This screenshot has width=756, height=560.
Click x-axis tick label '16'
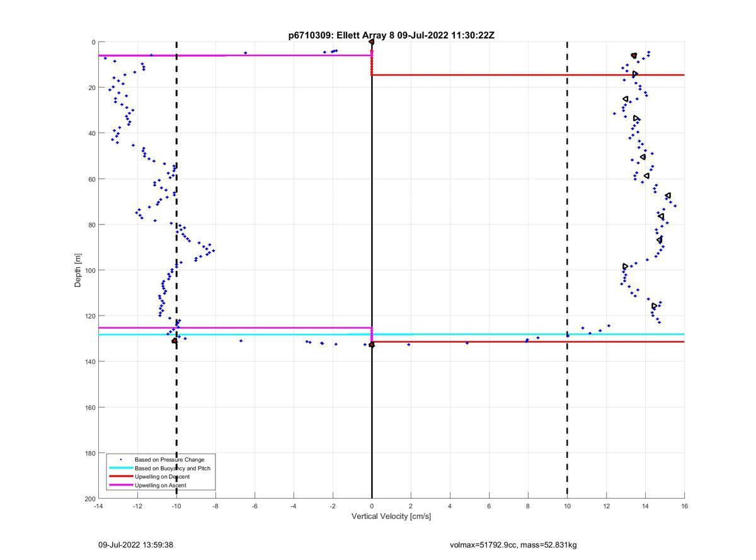click(x=684, y=506)
